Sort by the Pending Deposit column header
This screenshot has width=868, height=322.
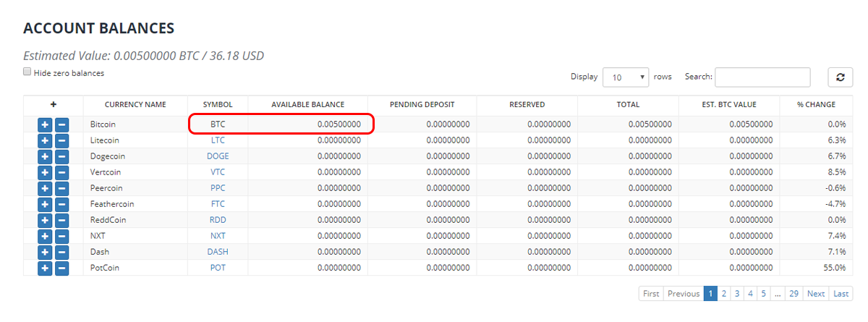pyautogui.click(x=422, y=105)
